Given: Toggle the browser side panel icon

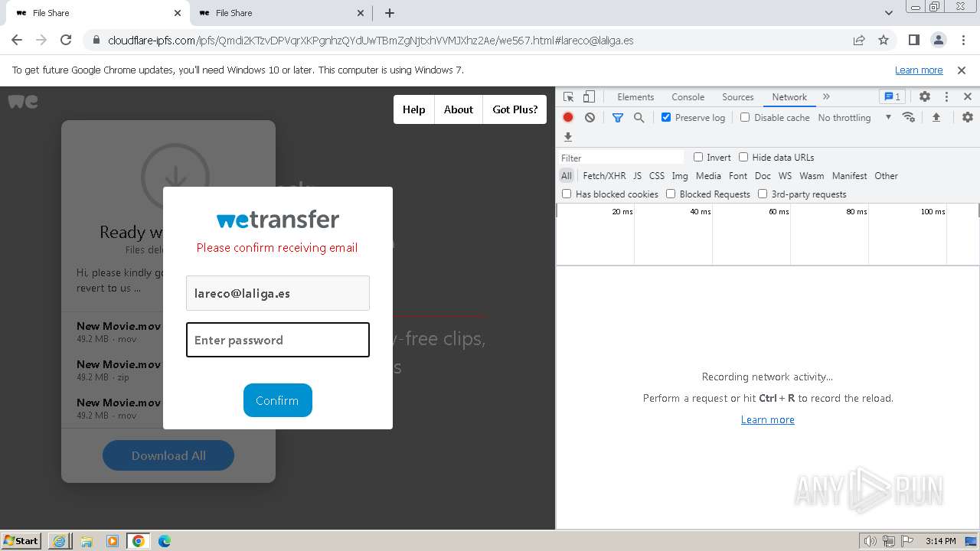Looking at the screenshot, I should (913, 40).
